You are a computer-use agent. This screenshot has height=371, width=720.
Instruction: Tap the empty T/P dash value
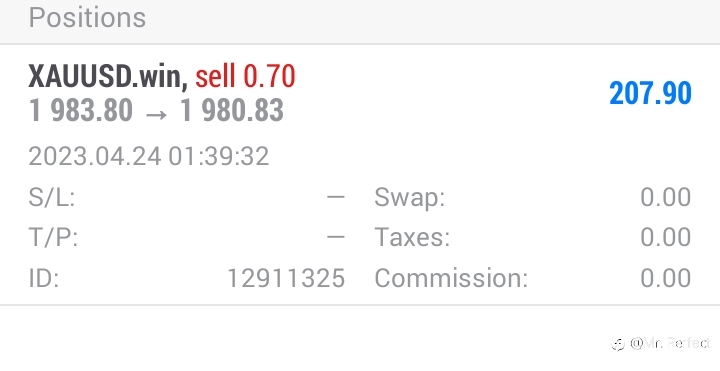(x=336, y=237)
